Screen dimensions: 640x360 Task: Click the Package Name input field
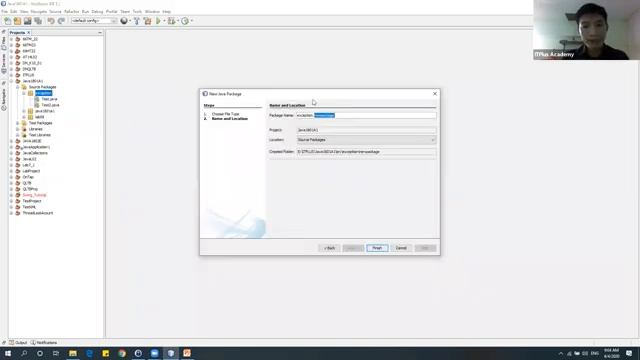click(x=366, y=116)
